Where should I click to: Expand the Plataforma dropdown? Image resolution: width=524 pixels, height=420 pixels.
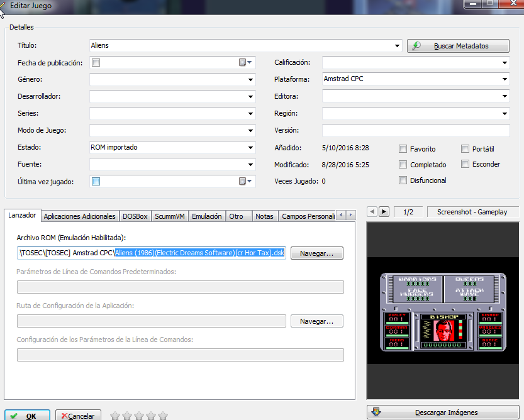coord(504,79)
